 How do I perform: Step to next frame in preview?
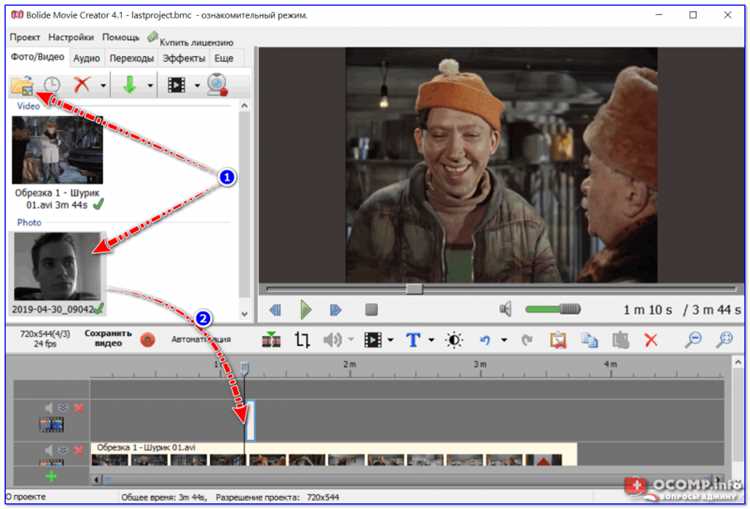coord(336,310)
